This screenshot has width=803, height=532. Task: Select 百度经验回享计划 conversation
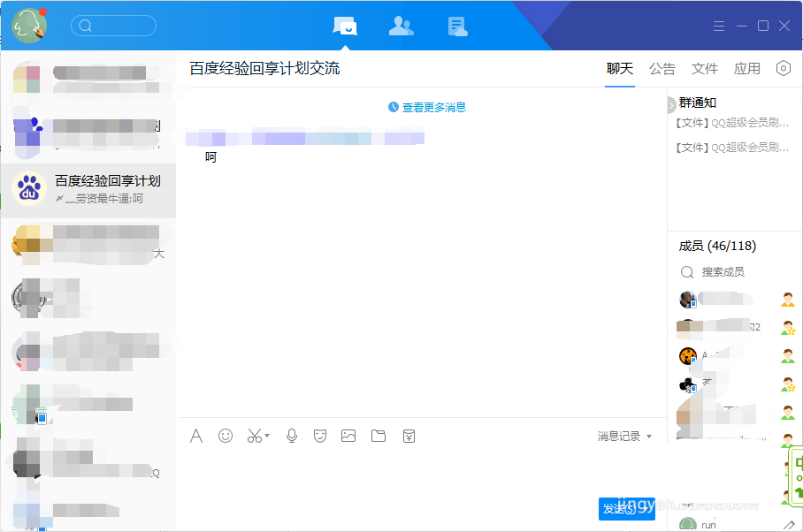(x=88, y=190)
